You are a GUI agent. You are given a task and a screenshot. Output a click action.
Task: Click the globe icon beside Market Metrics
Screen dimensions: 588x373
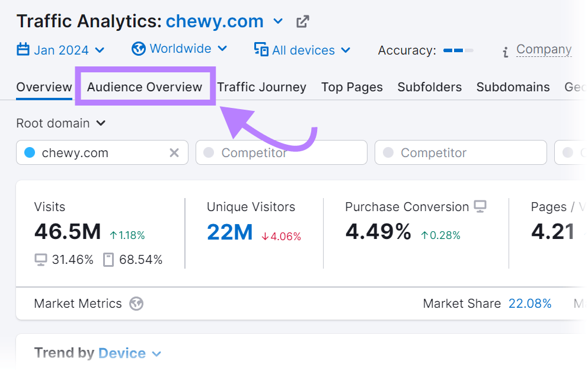click(136, 304)
